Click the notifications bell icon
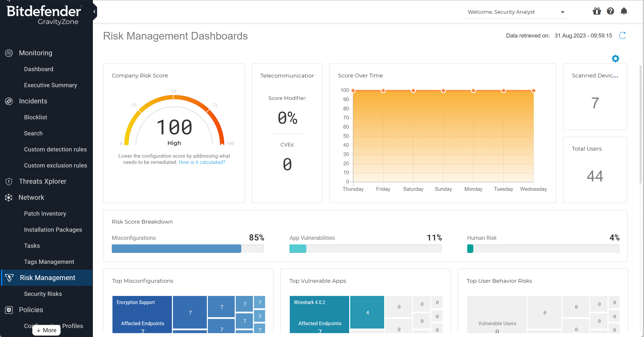 [x=623, y=11]
